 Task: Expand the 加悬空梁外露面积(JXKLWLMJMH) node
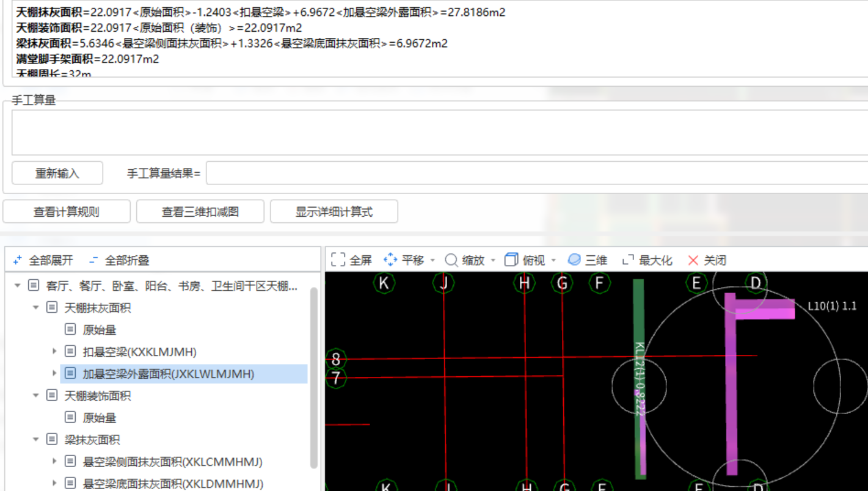click(54, 374)
